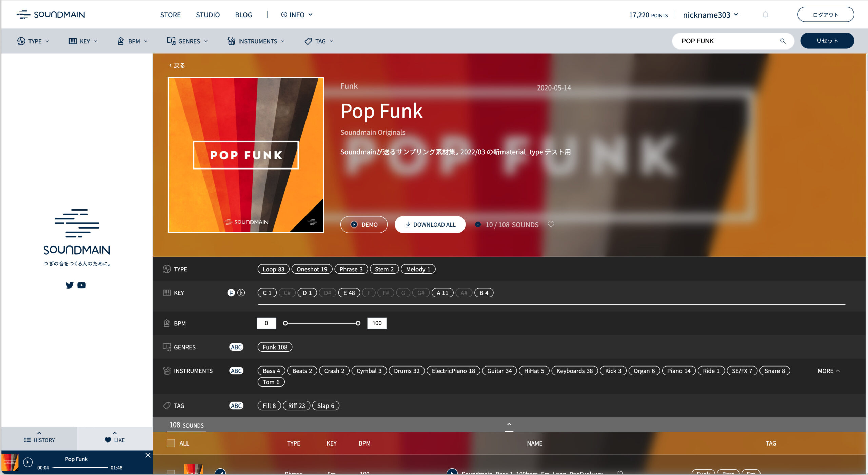Filter by Loop 83 type
Viewport: 868px width, 475px height.
(273, 269)
